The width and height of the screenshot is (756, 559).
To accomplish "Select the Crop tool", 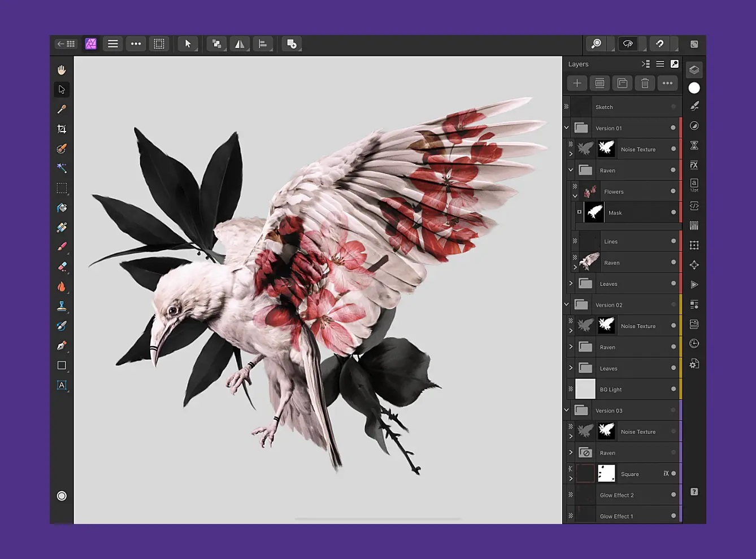I will tap(62, 129).
